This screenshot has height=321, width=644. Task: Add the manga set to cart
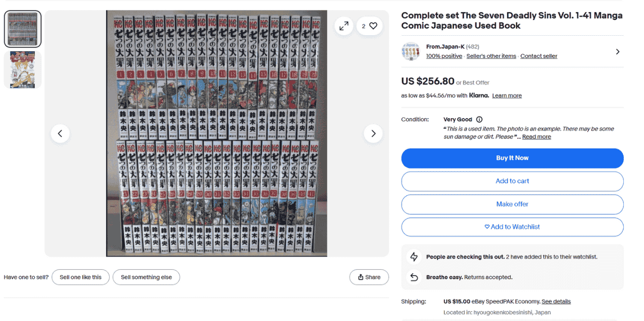click(512, 181)
